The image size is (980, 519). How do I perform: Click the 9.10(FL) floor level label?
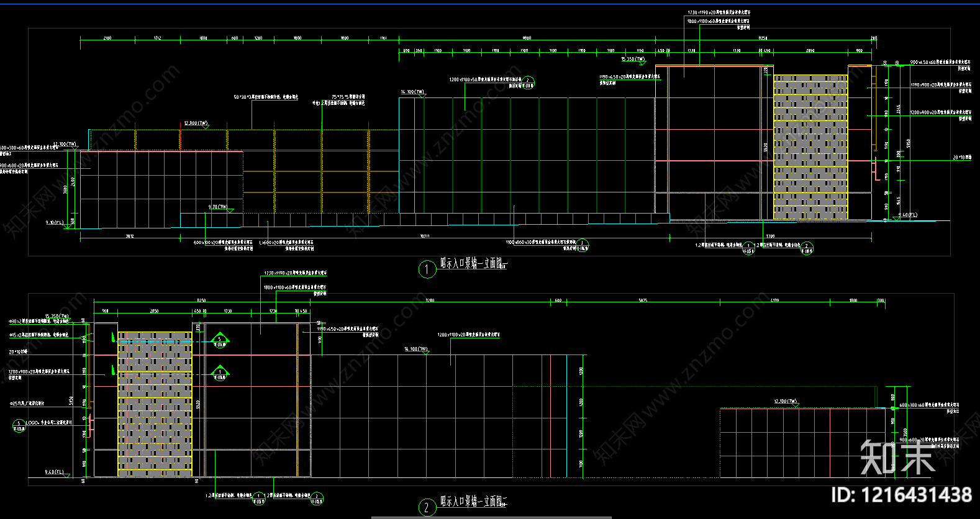coord(55,222)
